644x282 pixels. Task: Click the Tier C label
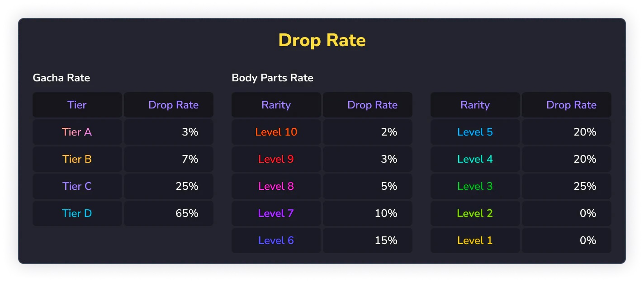tap(77, 186)
